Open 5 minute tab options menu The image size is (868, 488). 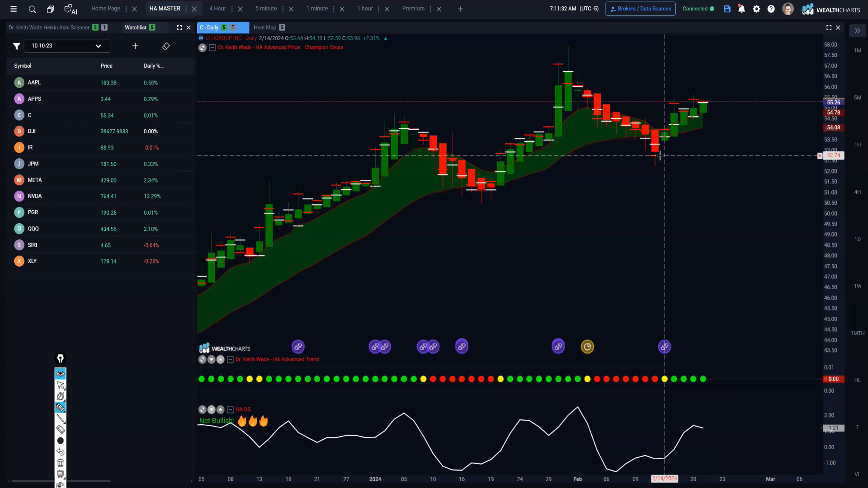(x=283, y=9)
